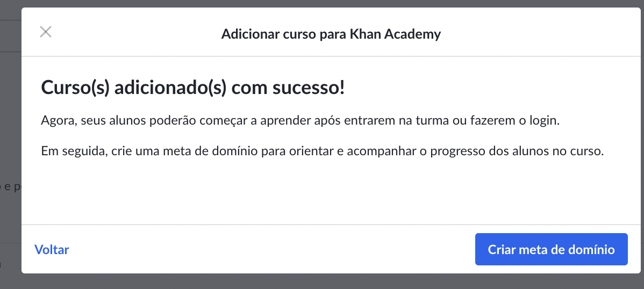Viewport: 644px width, 289px height.
Task: Close the Adicionar curso dialog with X
Action: point(46,32)
